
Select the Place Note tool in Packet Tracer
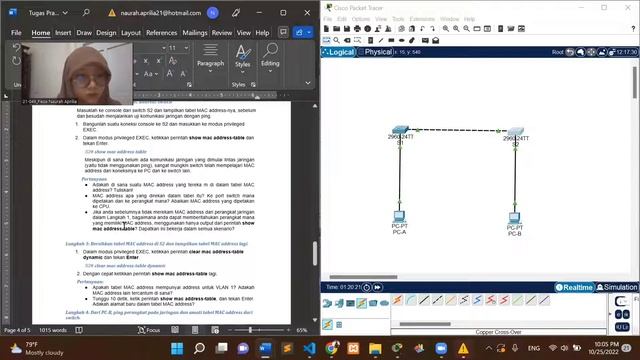tap(371, 40)
